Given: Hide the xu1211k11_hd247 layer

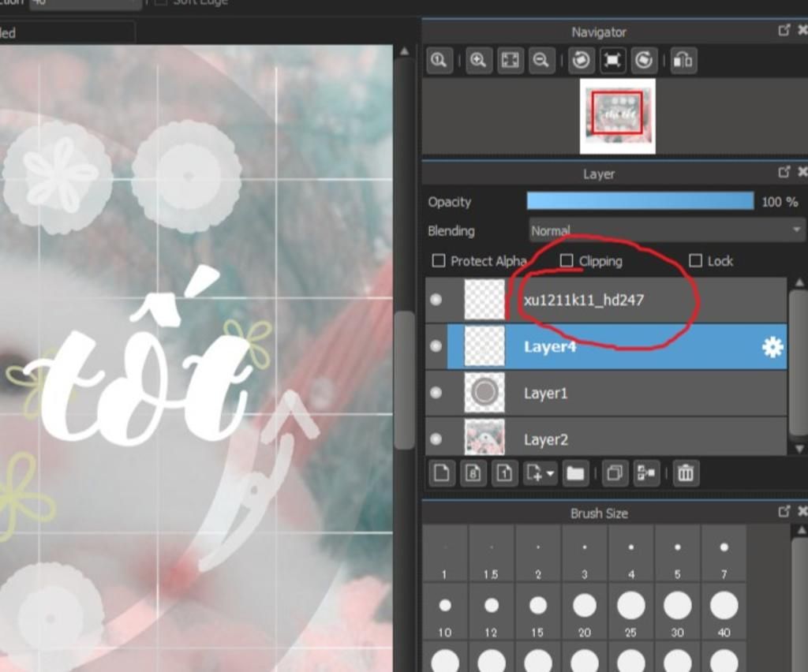Looking at the screenshot, I should 436,300.
